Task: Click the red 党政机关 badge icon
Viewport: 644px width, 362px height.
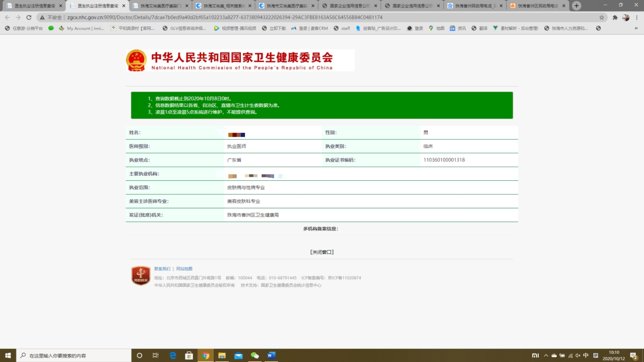Action: pyautogui.click(x=141, y=276)
